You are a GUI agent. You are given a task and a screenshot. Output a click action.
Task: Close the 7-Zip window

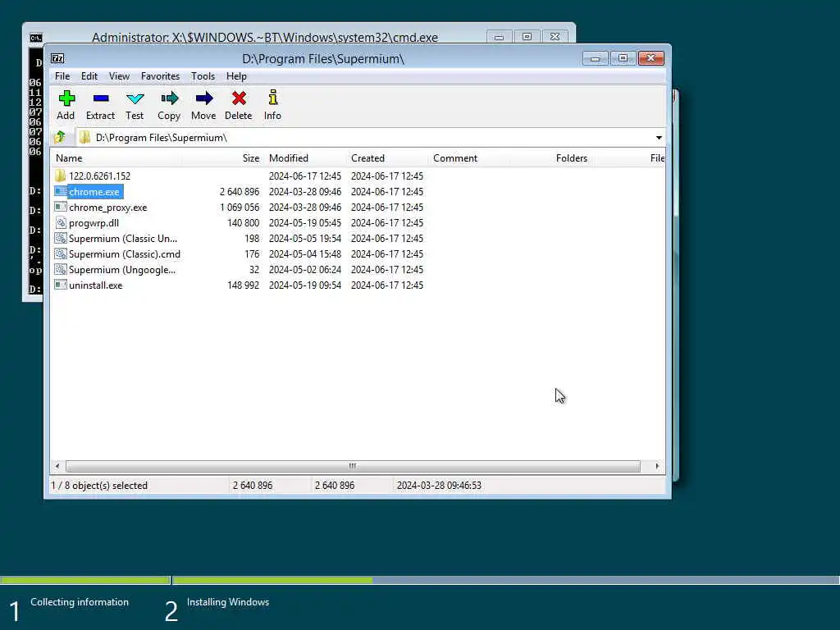pos(651,58)
